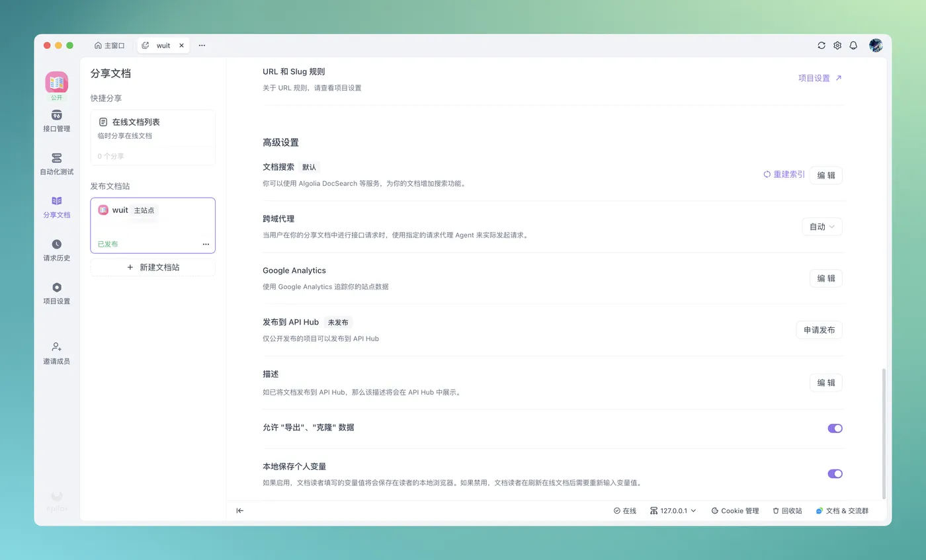This screenshot has height=560, width=926.
Task: Click 默认 tag beside 文档搜索
Action: point(309,167)
